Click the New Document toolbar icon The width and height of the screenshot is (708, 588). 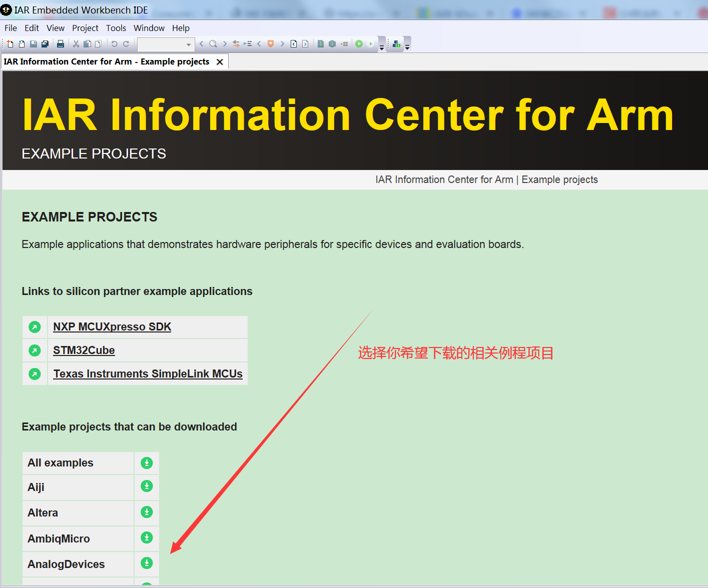(9, 44)
